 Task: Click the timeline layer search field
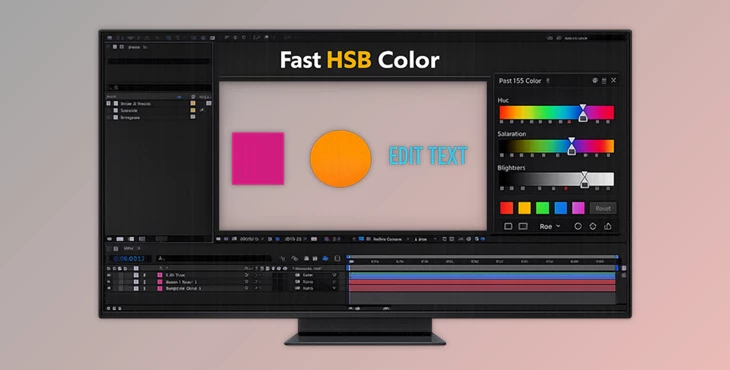coord(214,258)
